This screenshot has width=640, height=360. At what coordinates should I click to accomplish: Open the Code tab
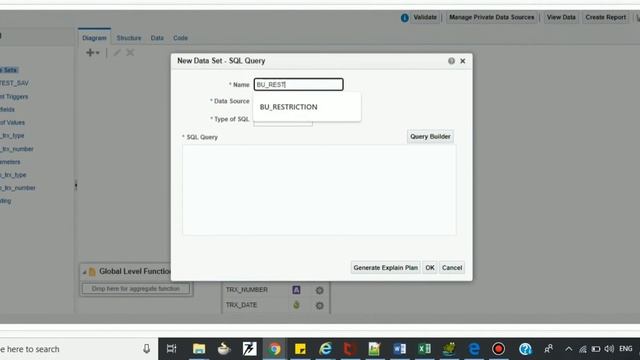[x=180, y=38]
